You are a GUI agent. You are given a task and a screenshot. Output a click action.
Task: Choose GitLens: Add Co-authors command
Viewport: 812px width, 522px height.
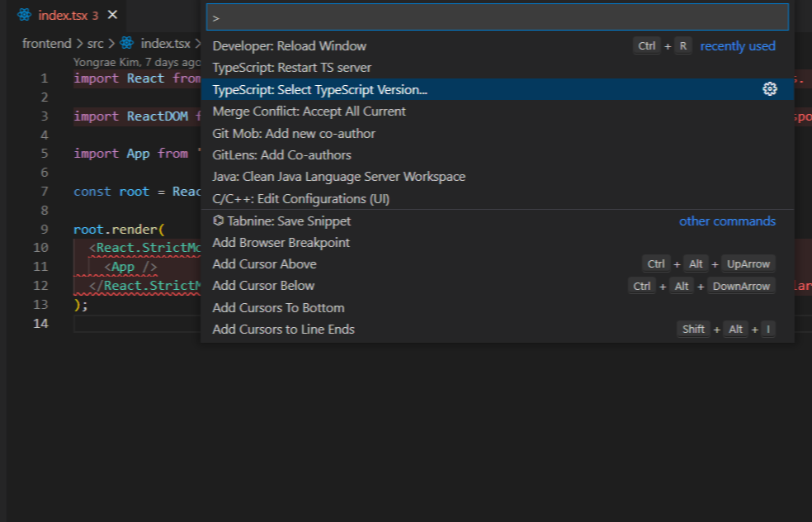coord(497,155)
